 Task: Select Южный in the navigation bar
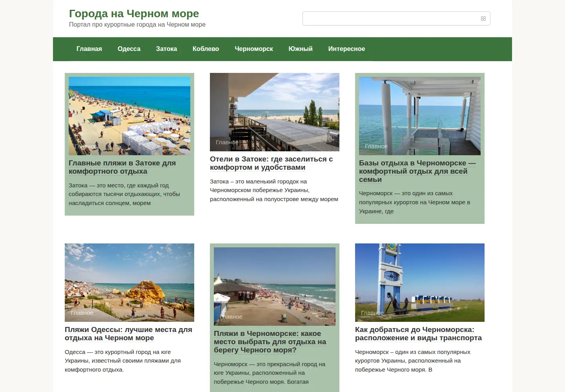(x=301, y=49)
